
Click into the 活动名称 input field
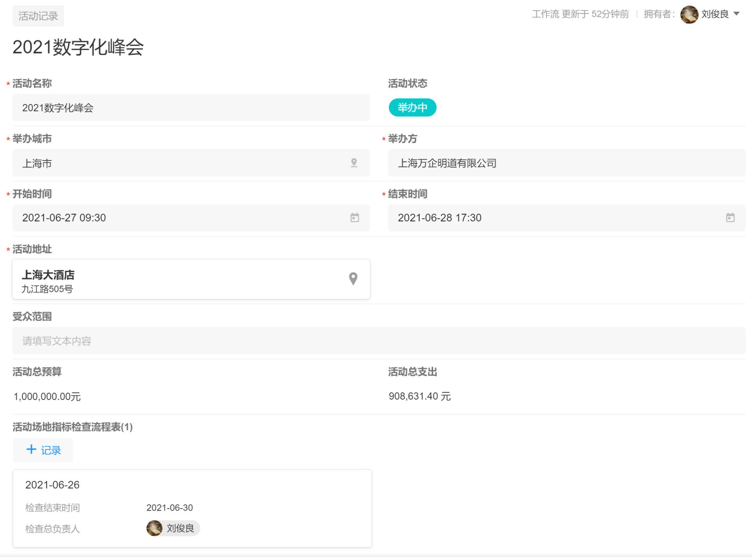191,108
